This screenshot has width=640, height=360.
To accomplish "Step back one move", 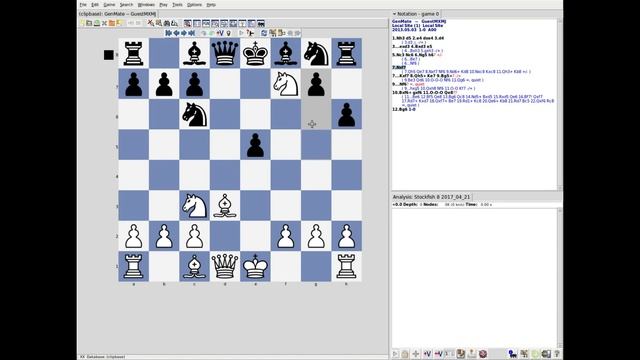I will [176, 33].
